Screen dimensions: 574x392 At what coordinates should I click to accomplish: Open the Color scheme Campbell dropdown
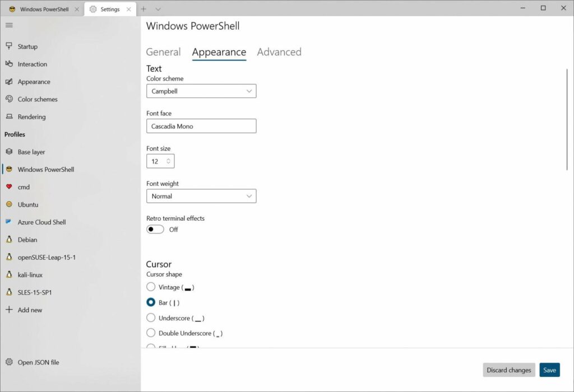[x=201, y=91]
